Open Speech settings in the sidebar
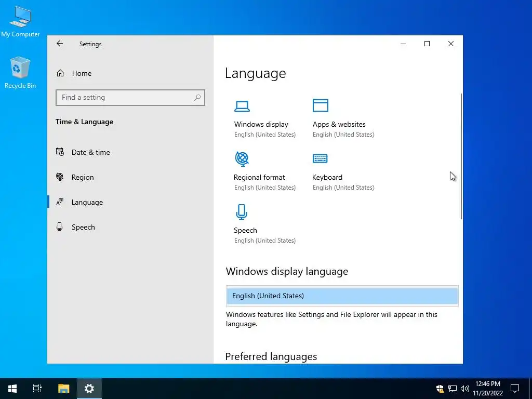The height and width of the screenshot is (399, 532). tap(130, 227)
